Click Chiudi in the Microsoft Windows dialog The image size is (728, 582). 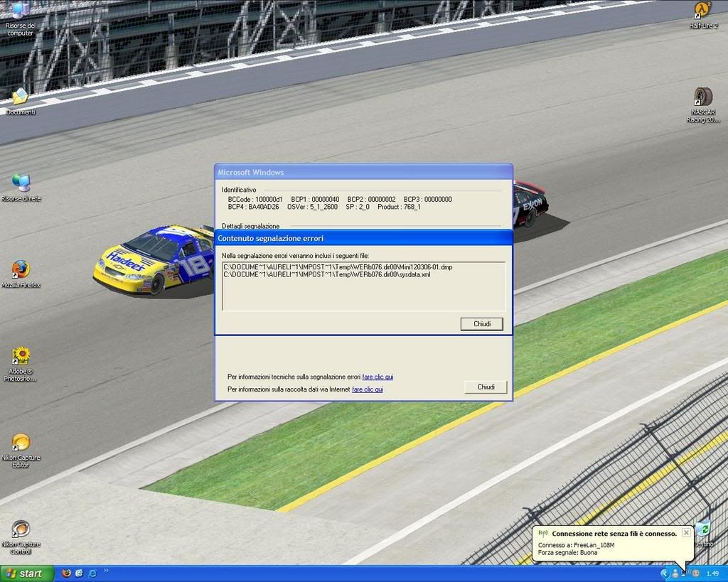(486, 387)
